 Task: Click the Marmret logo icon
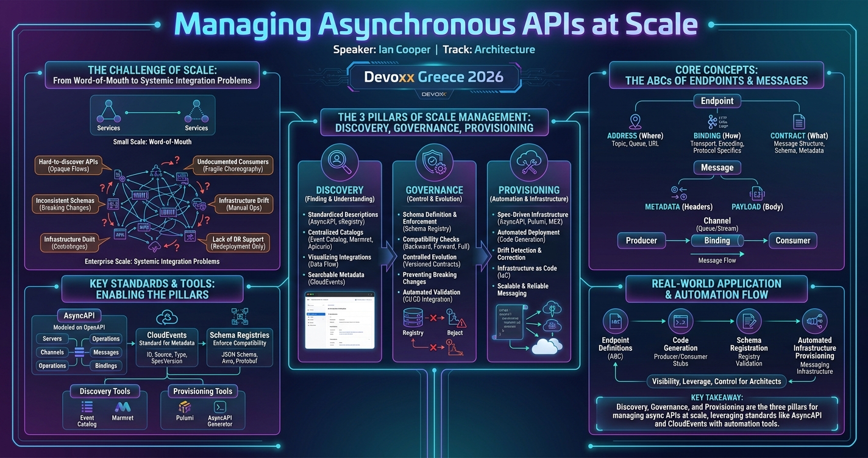click(123, 407)
